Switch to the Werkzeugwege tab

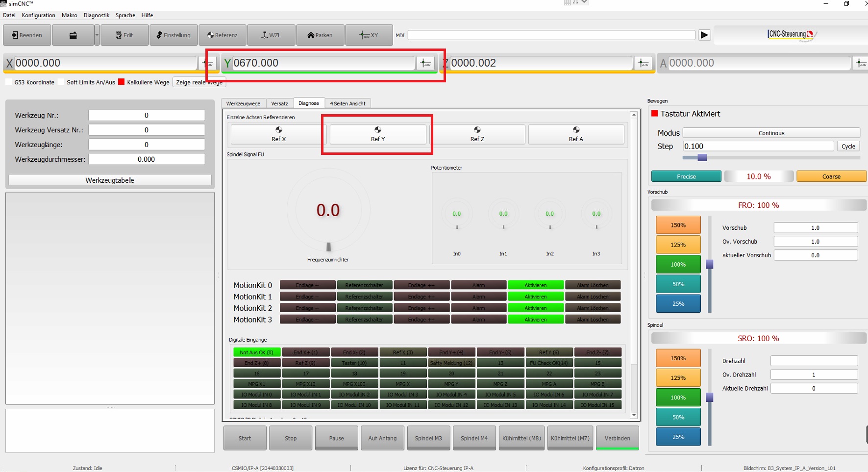pos(243,103)
